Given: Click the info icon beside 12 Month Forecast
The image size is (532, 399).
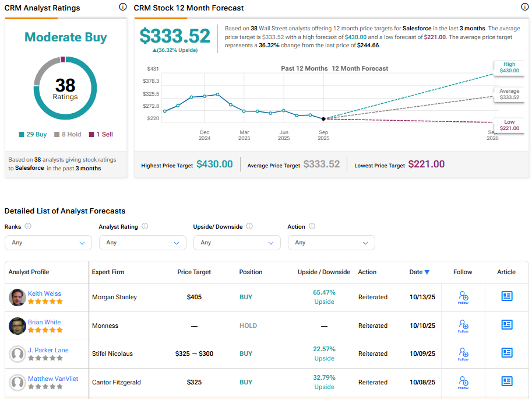Looking at the screenshot, I should coord(524,7).
